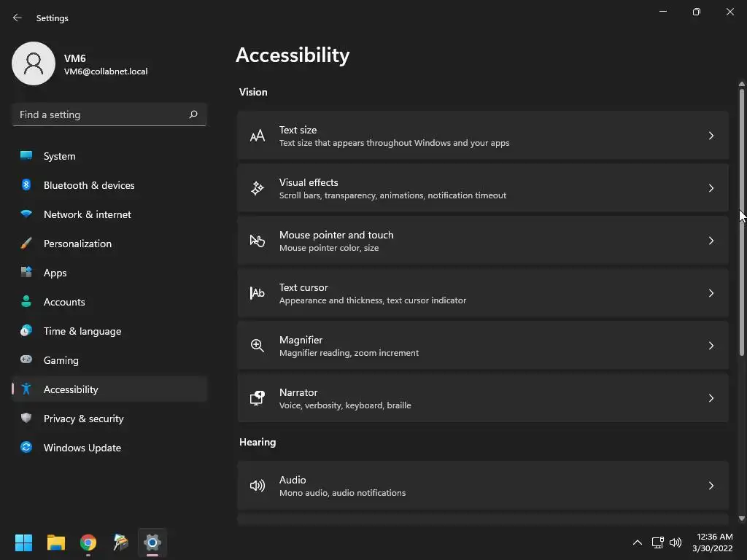The width and height of the screenshot is (747, 560).
Task: Go to Personalization in the sidebar
Action: (x=77, y=244)
